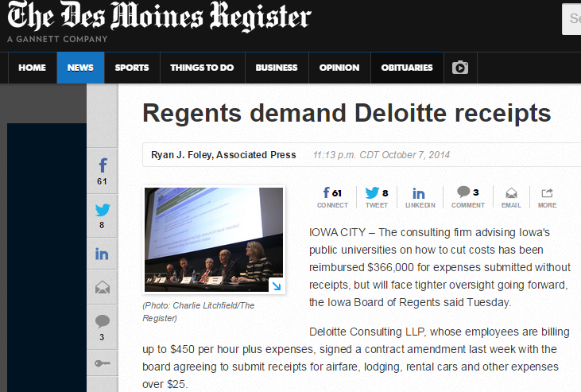Open the COMMENT button above article
Screen dimensions: 581x392
[468, 197]
